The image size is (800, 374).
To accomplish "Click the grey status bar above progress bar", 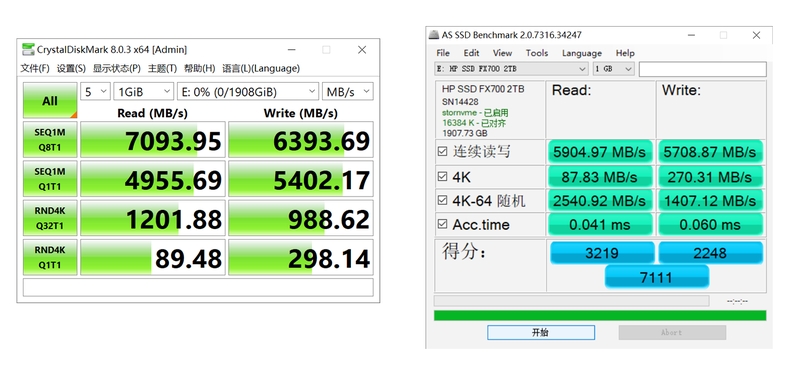I will click(571, 301).
